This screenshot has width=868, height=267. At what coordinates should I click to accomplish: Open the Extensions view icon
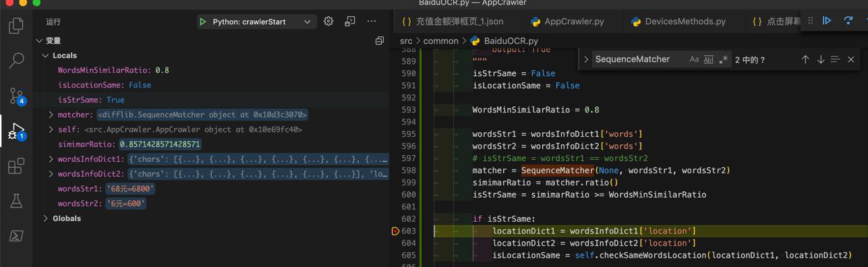click(x=16, y=166)
